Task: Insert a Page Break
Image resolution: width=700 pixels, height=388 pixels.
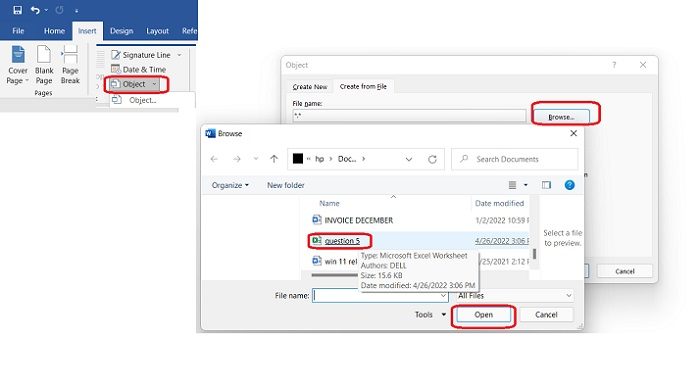Action: pos(70,65)
